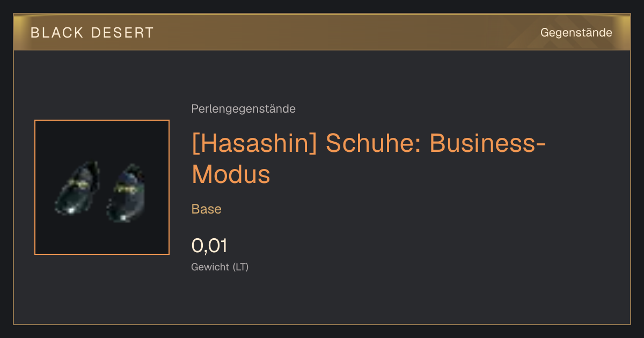Select the Base grade label
Screen dimensions: 644x338
206,209
